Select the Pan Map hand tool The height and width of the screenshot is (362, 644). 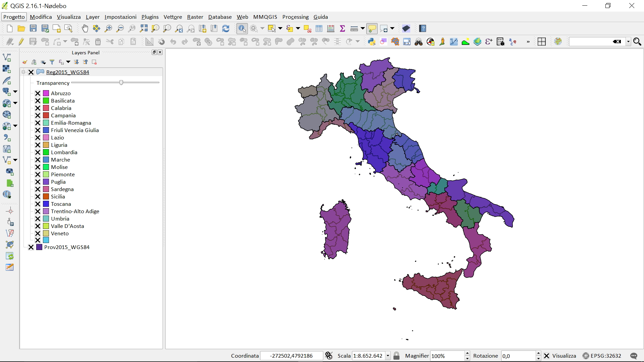coord(85,28)
